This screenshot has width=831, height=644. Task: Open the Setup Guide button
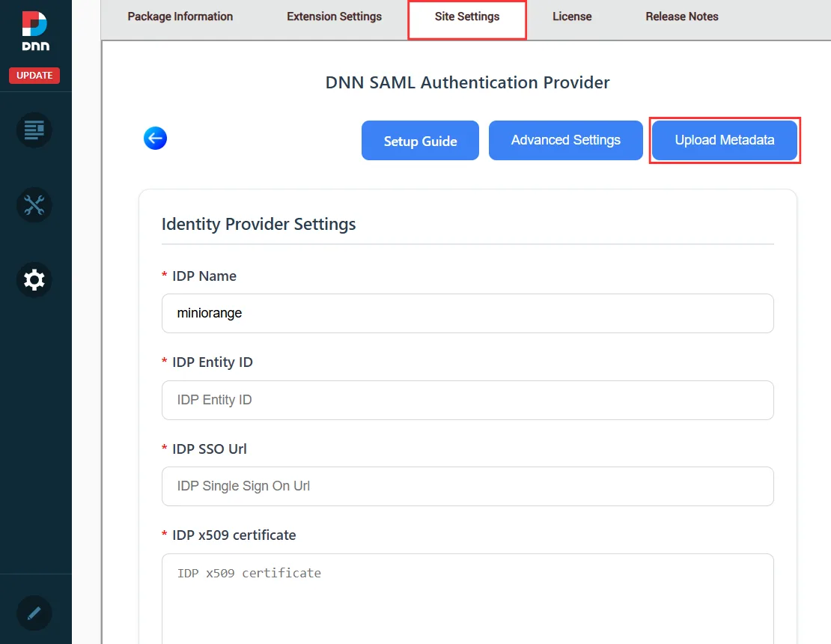pyautogui.click(x=420, y=141)
